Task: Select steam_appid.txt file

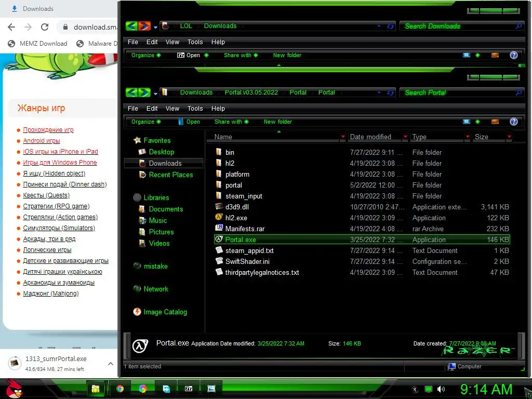Action: click(249, 250)
